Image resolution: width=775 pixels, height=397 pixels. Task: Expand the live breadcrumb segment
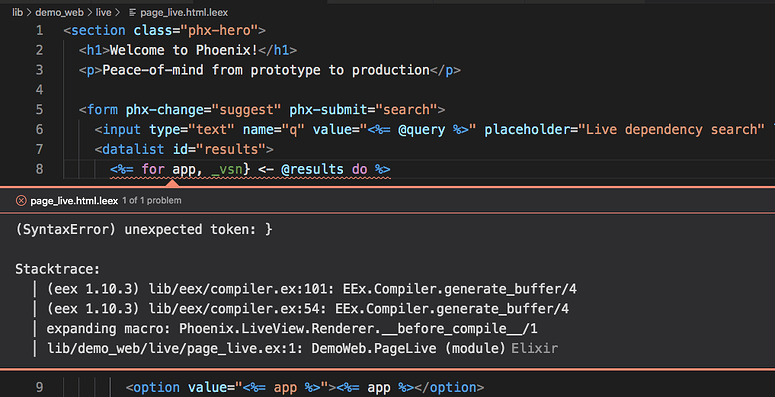coord(103,12)
